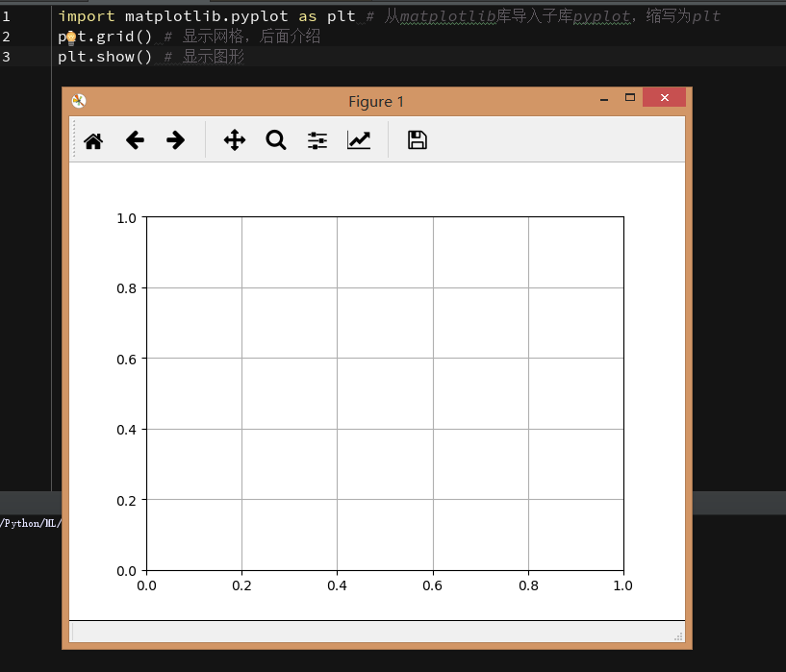
Task: Click the comment '显示网格，后面介绍'
Action: pyautogui.click(x=251, y=37)
